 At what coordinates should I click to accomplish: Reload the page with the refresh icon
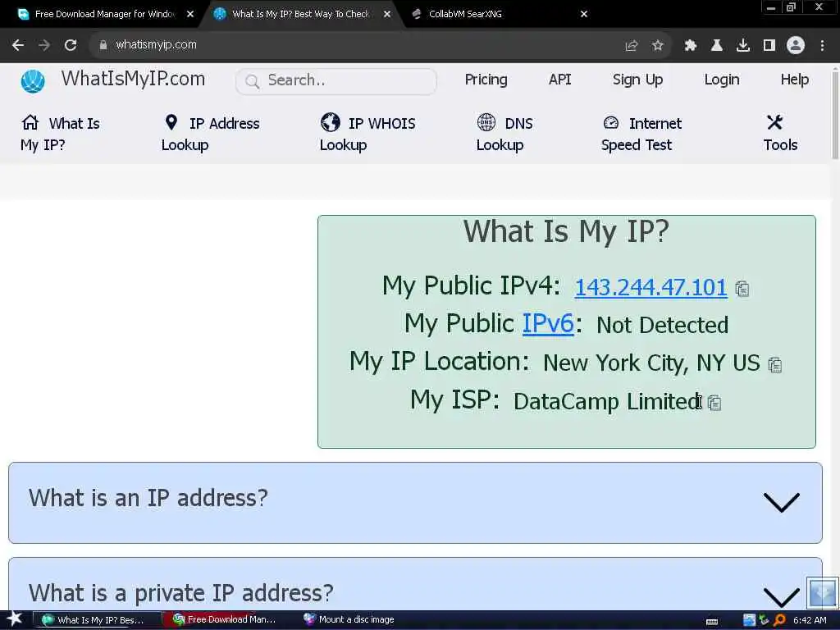71,45
